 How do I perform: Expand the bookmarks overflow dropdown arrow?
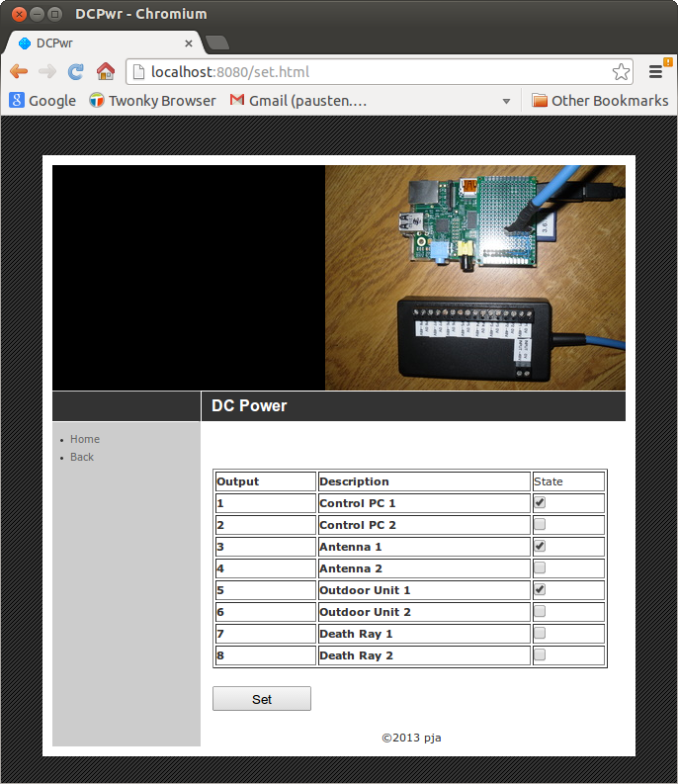coord(507,101)
